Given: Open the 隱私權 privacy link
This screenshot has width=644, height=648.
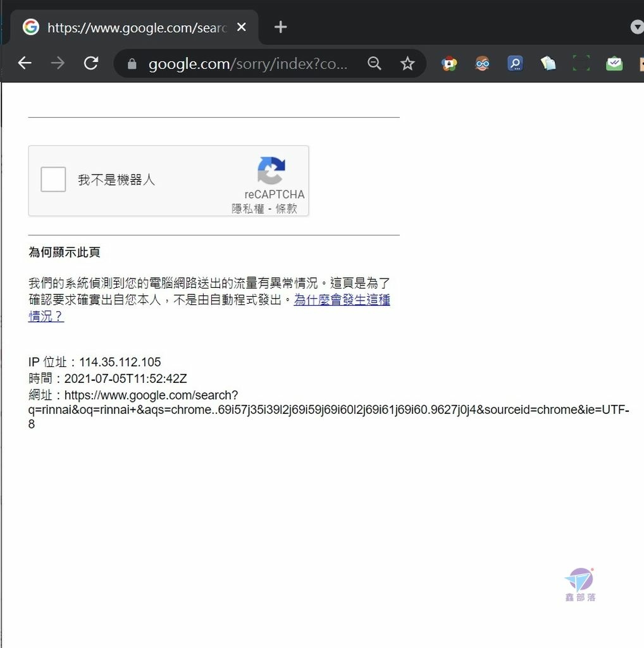Looking at the screenshot, I should 248,209.
